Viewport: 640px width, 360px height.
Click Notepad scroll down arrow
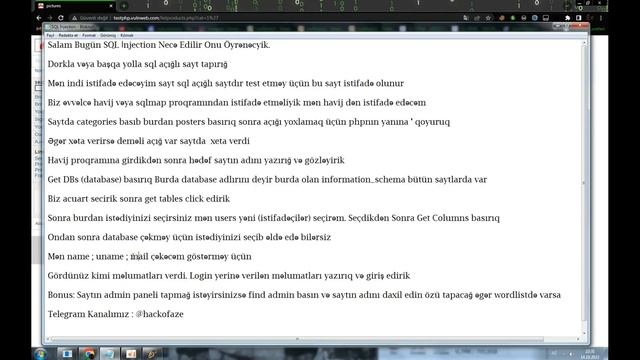coord(584,333)
